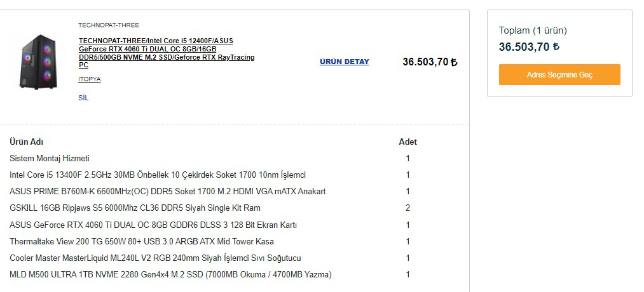Click quantity 1 for Intel Core i5 13400F
The height and width of the screenshot is (292, 644).
coord(408,175)
